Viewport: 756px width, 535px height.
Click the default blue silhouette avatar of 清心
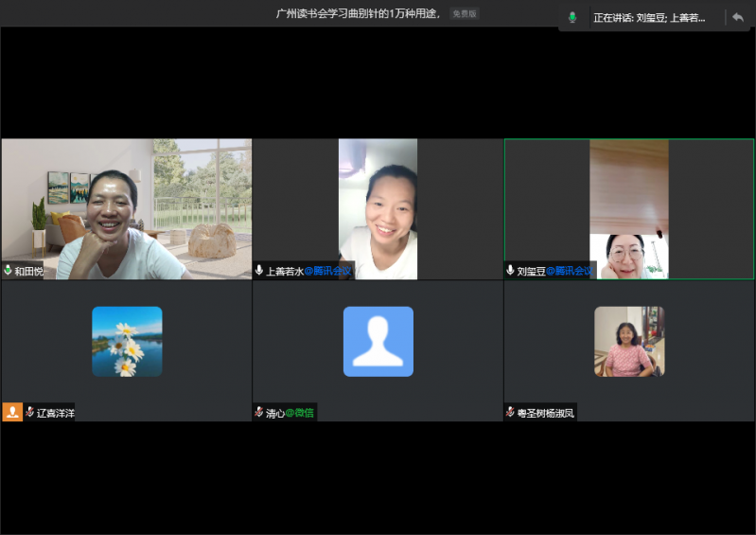coord(378,341)
